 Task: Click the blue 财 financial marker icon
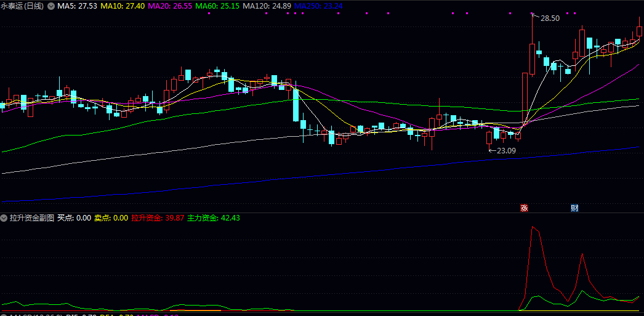[x=574, y=208]
